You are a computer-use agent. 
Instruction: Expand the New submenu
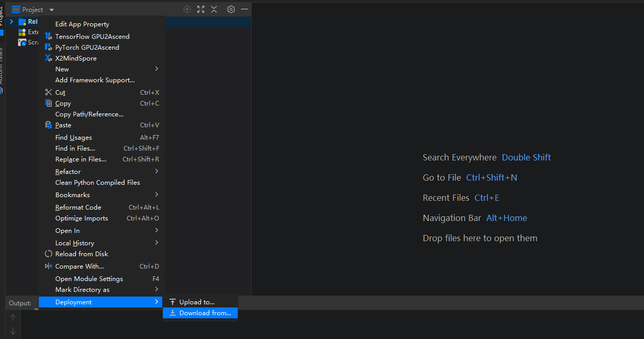[156, 69]
